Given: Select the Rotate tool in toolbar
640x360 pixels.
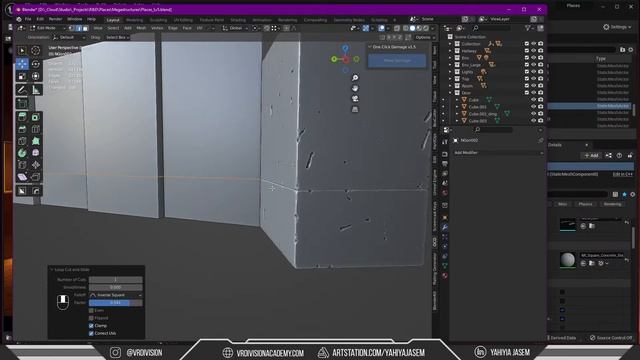Looking at the screenshot, I should tap(36, 64).
